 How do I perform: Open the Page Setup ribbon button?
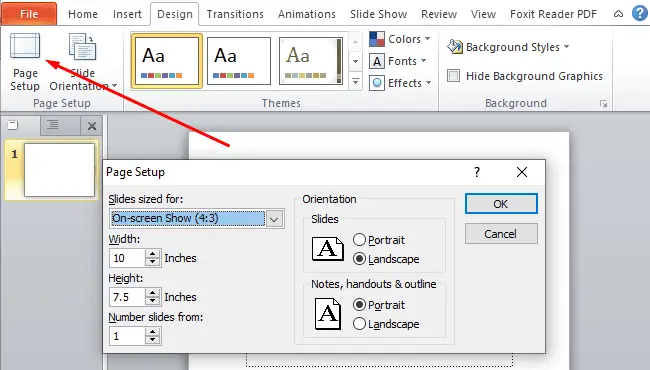click(25, 62)
